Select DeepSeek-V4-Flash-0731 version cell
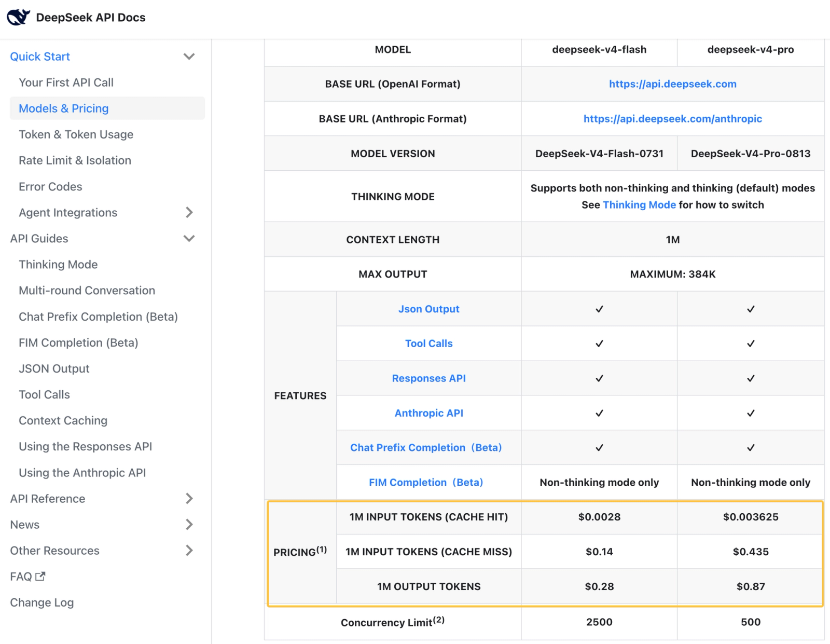Viewport: 830px width, 644px height. point(599,153)
